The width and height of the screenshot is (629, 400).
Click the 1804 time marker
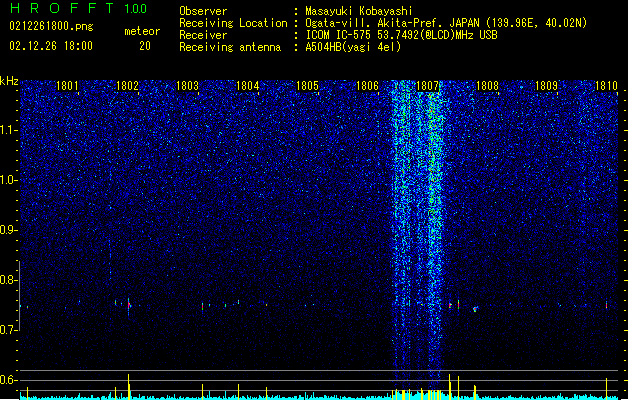click(x=248, y=86)
